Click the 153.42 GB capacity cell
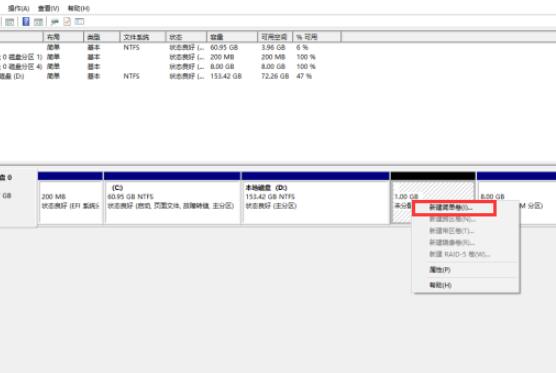Viewport: 556px width, 373px height. click(x=226, y=76)
